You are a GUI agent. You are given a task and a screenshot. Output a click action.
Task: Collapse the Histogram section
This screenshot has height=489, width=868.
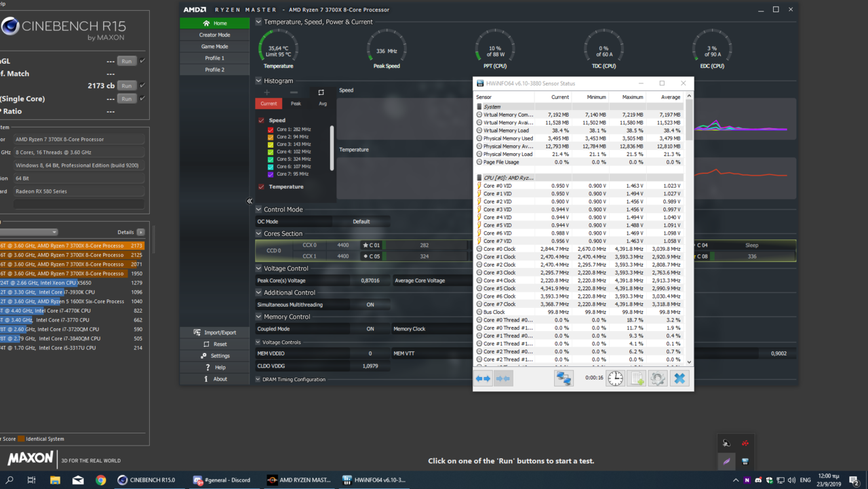[x=258, y=81]
